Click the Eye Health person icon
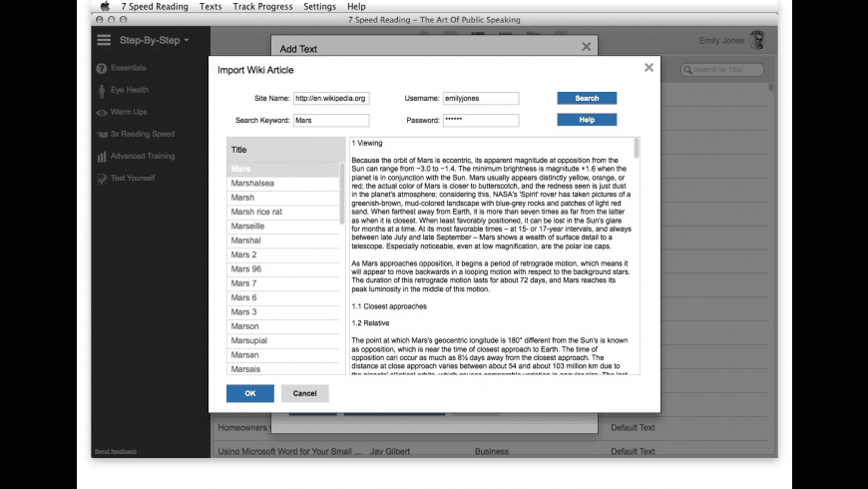The width and height of the screenshot is (868, 489). point(102,90)
